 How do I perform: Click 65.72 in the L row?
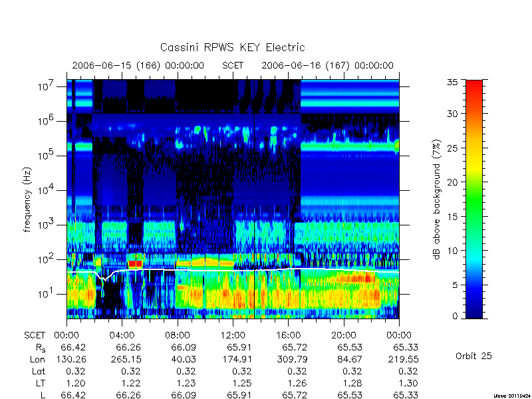pyautogui.click(x=294, y=395)
